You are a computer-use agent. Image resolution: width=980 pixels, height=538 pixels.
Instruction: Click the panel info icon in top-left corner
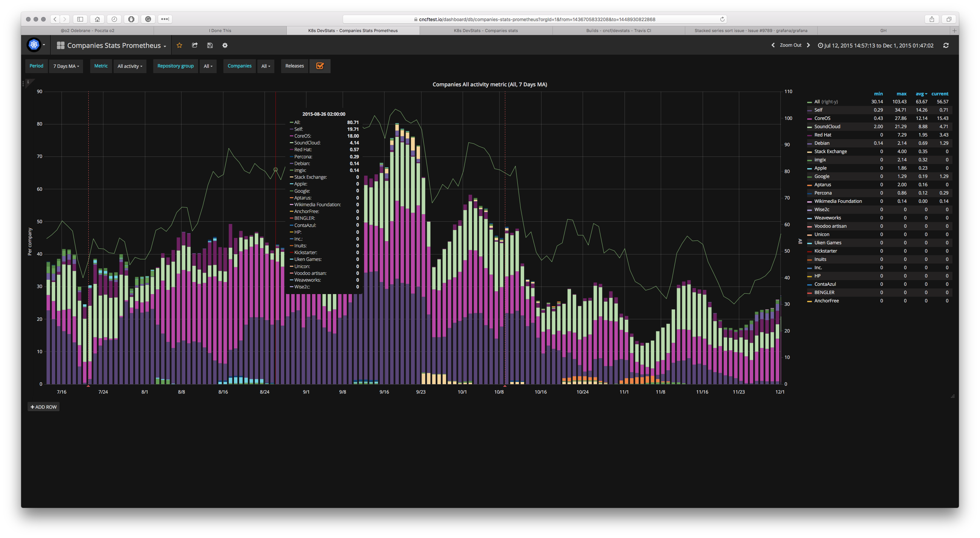(x=28, y=81)
